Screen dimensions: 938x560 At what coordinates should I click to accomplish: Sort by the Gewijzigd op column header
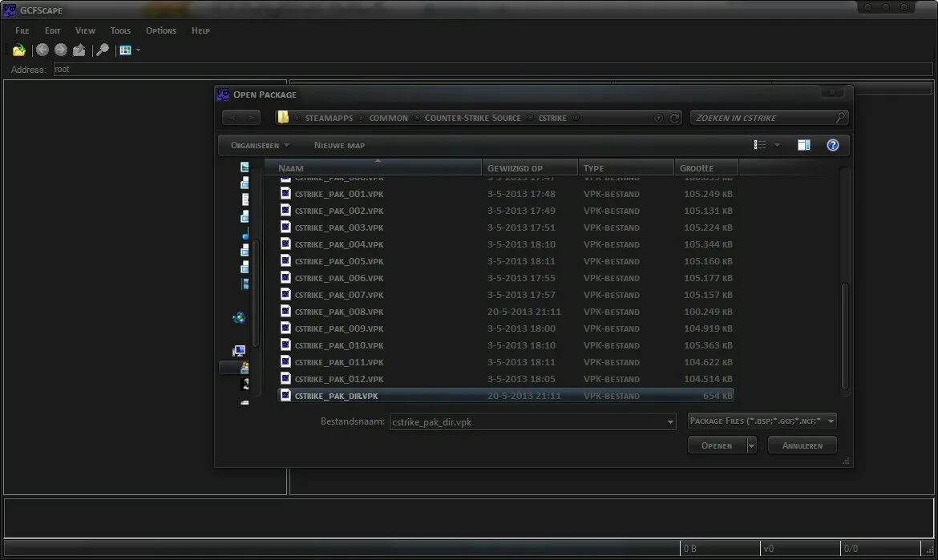pyautogui.click(x=530, y=168)
